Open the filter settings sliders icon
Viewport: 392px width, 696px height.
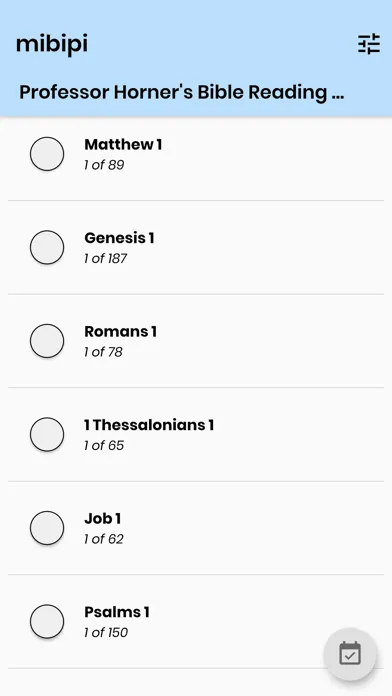[x=369, y=44]
